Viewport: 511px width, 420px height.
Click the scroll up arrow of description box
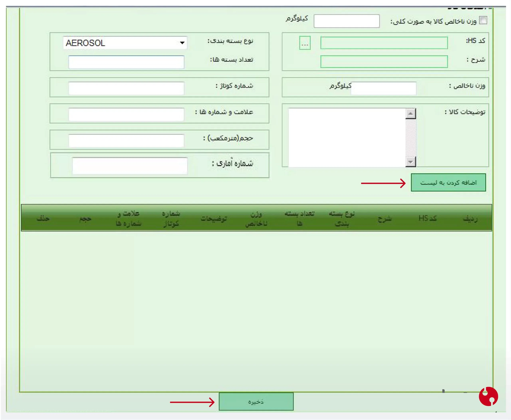click(x=411, y=113)
